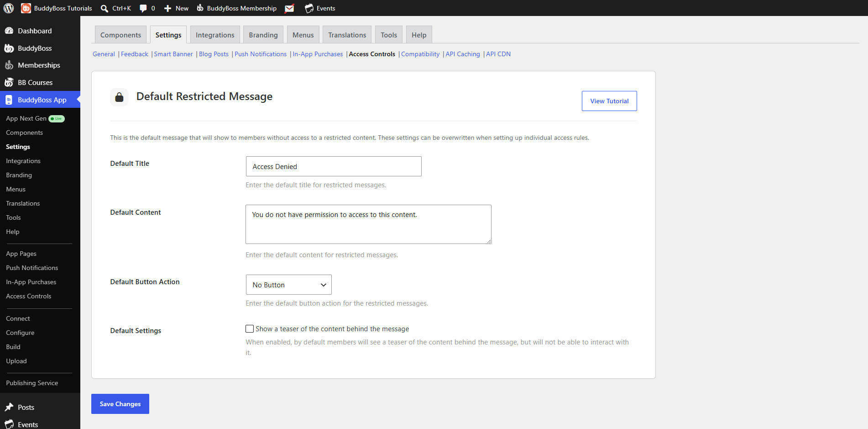Open the Smart Banner link

[173, 54]
